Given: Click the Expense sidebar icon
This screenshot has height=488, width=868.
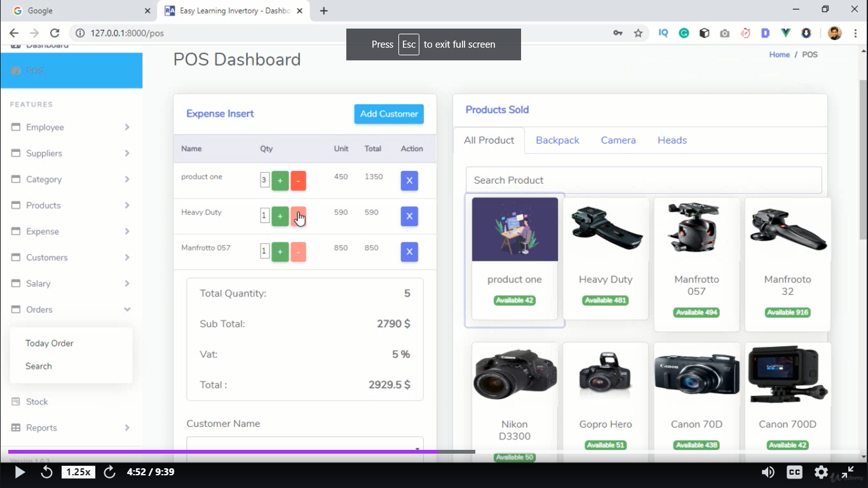Looking at the screenshot, I should coord(16,231).
